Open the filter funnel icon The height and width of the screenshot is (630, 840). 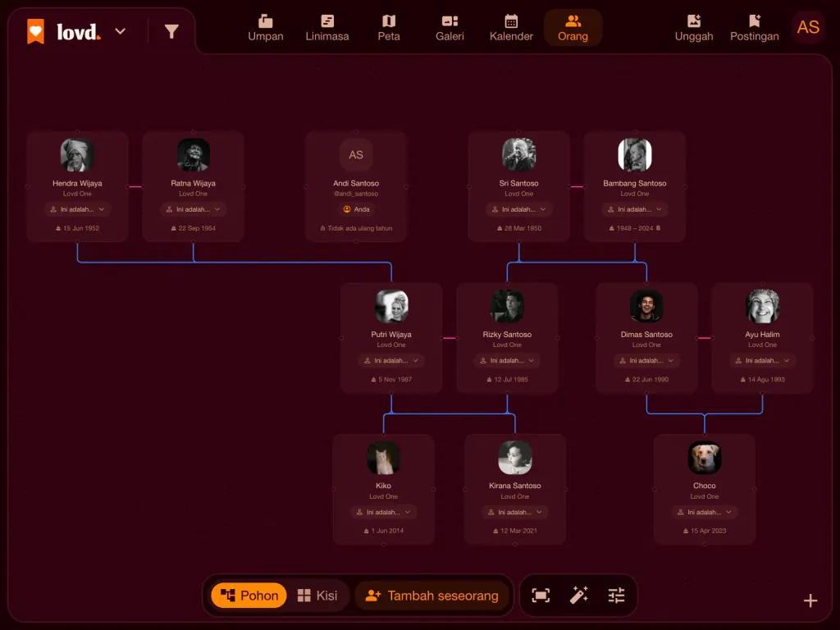click(x=171, y=32)
